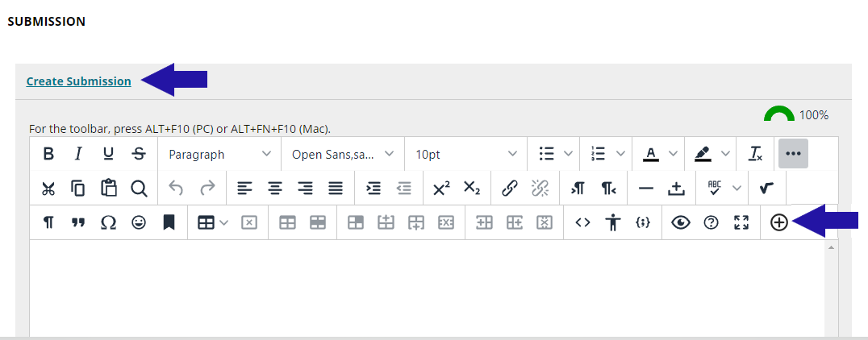Open the Paragraph format dropdown
The height and width of the screenshot is (340, 868).
pyautogui.click(x=219, y=154)
